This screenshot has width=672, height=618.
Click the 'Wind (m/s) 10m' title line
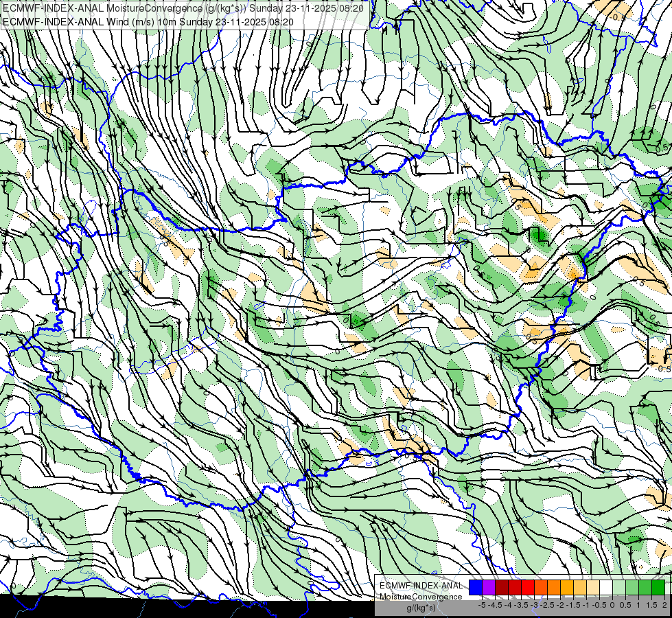[148, 21]
